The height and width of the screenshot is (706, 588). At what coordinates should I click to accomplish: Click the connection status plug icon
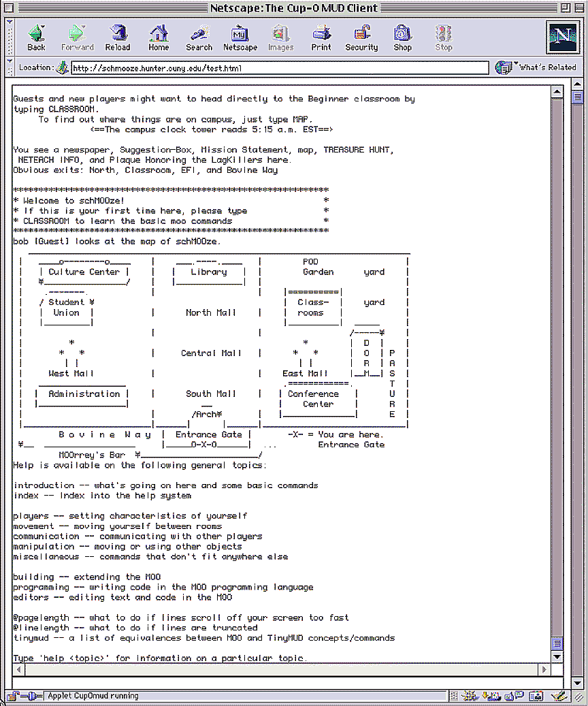coord(31,696)
